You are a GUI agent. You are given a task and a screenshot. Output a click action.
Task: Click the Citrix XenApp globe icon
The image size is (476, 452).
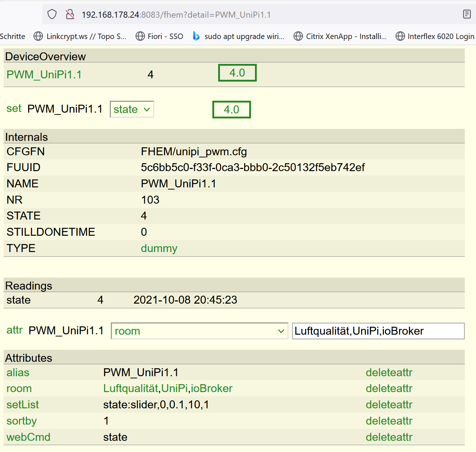click(298, 36)
